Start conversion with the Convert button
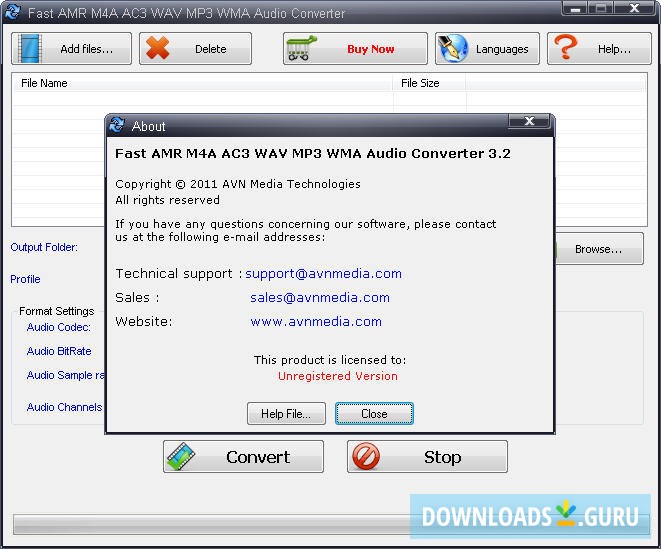661x549 pixels. (243, 456)
